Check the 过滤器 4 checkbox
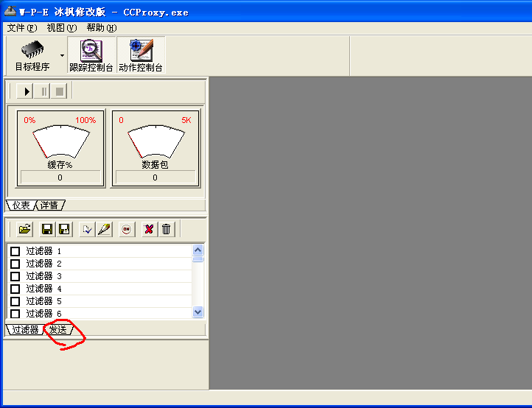Viewport: 532px width, 408px height. tap(15, 289)
